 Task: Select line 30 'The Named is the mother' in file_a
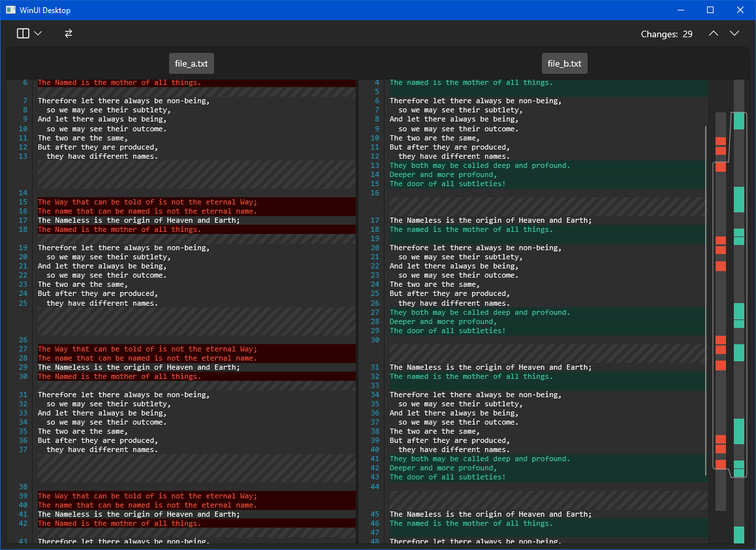197,376
